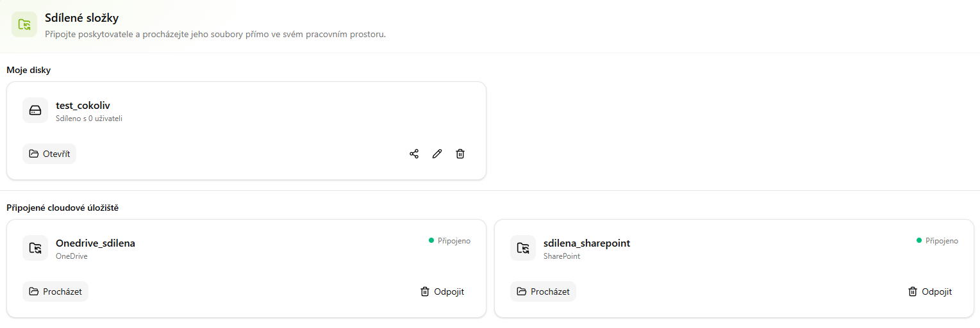The width and height of the screenshot is (980, 328).
Task: Open the test_cokoliv drive with Otevřít
Action: coord(49,154)
